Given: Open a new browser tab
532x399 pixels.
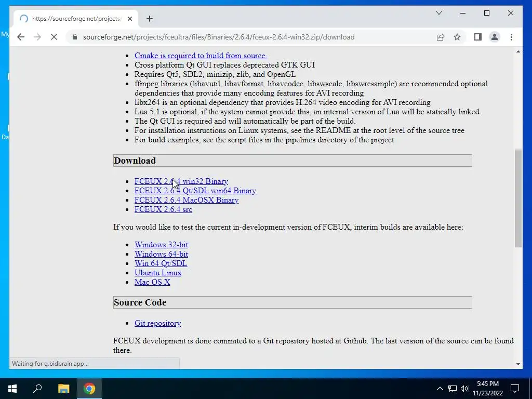Looking at the screenshot, I should pyautogui.click(x=149, y=19).
